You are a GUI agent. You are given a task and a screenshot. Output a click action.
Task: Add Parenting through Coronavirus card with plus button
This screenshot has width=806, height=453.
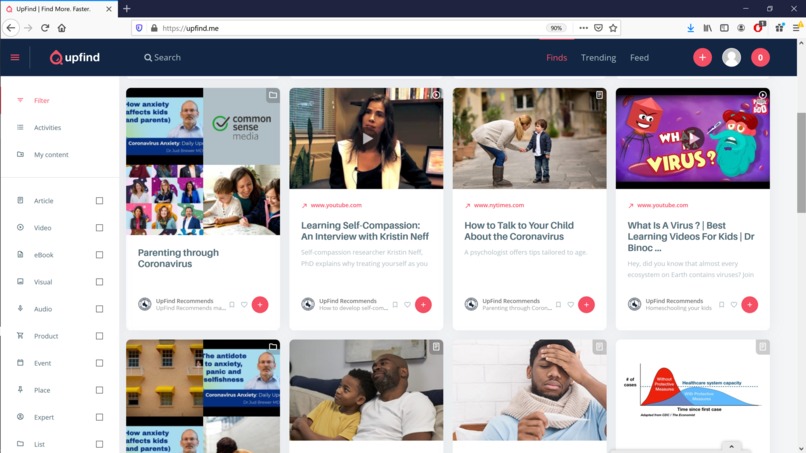pos(260,304)
